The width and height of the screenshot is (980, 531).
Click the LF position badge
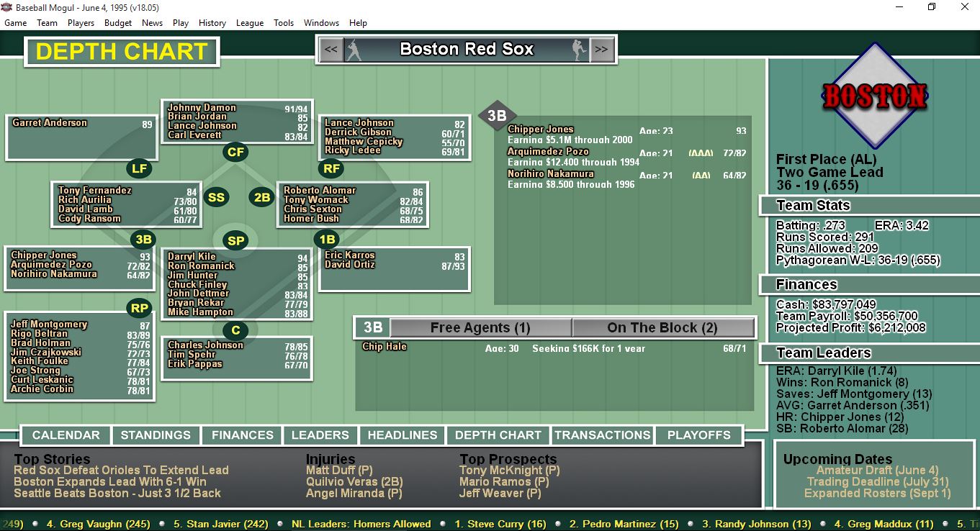139,169
